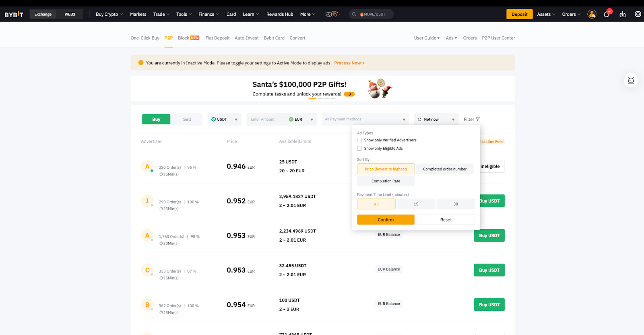Switch to Bybit Card tab
This screenshot has width=644, height=335.
[x=274, y=38]
